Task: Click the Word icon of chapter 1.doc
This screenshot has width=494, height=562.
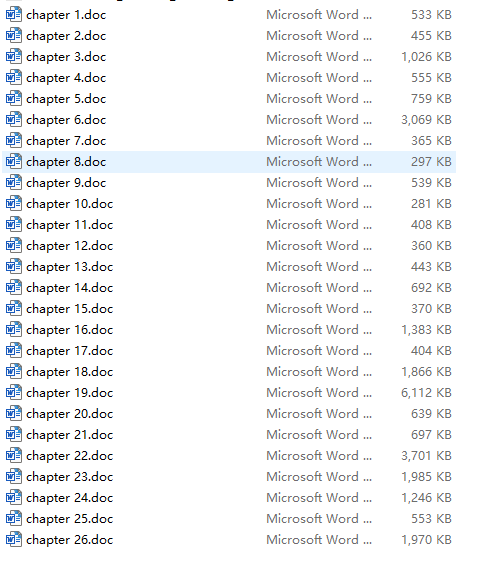Action: (14, 15)
